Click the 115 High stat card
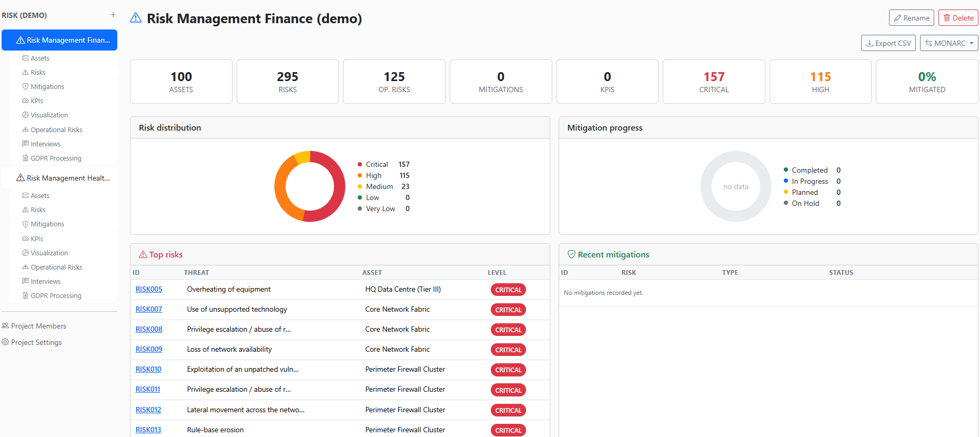The image size is (980, 437). click(821, 82)
